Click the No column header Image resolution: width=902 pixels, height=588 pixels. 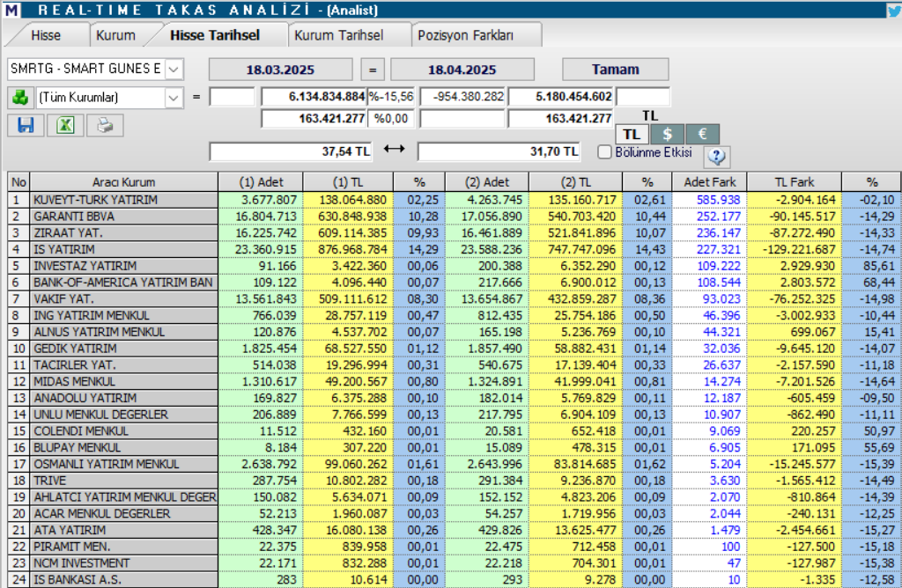coord(18,182)
